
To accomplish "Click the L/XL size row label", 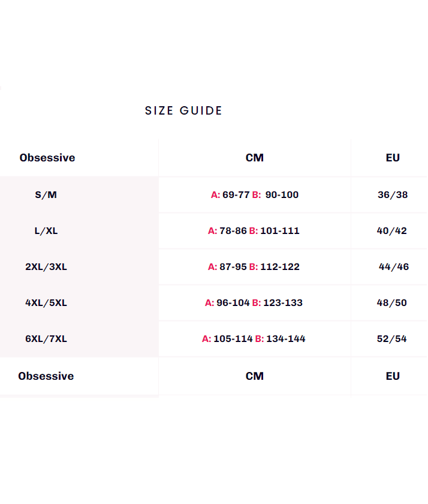I will click(x=46, y=231).
